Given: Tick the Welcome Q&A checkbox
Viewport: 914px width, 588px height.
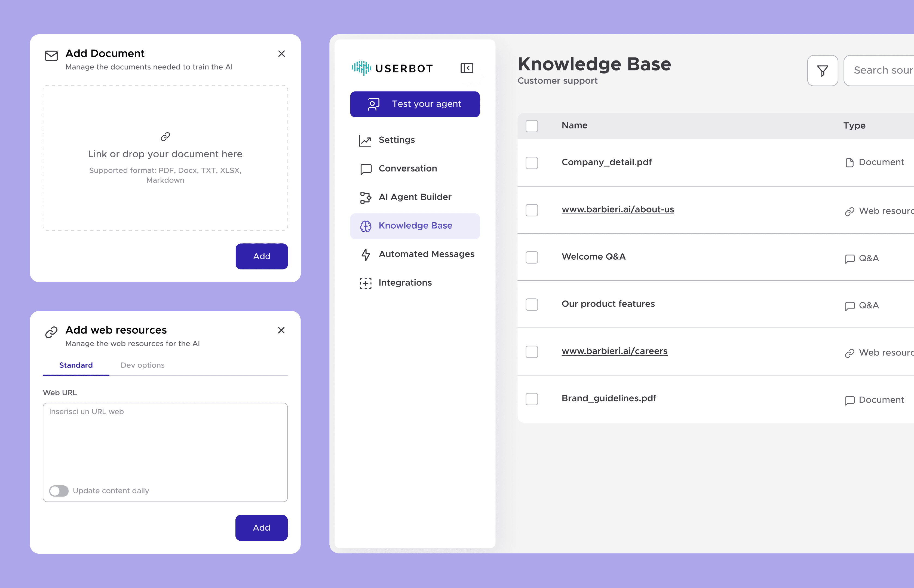Looking at the screenshot, I should (x=532, y=257).
